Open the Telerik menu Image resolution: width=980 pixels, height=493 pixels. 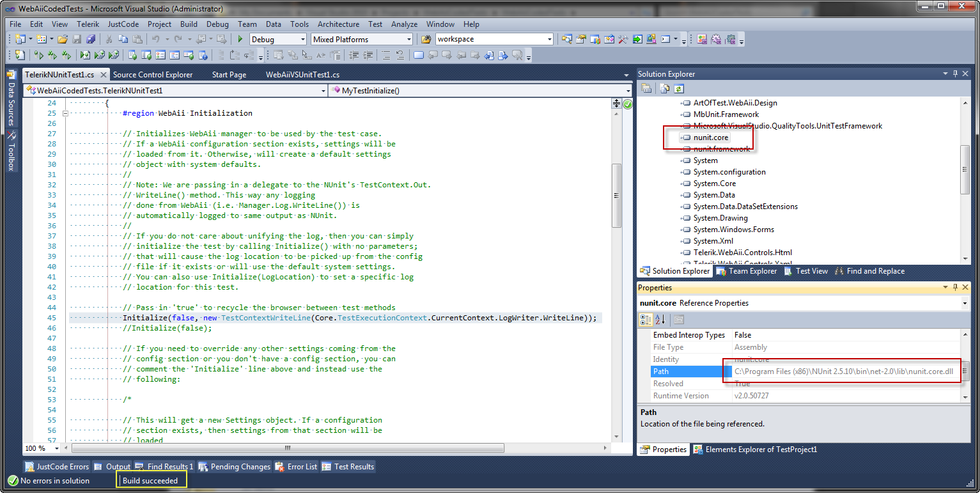click(88, 24)
